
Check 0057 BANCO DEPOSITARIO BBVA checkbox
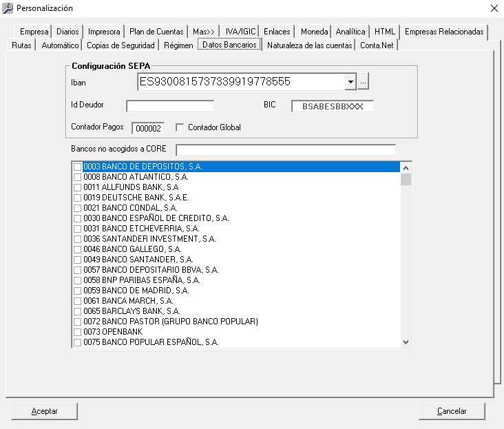pos(77,270)
